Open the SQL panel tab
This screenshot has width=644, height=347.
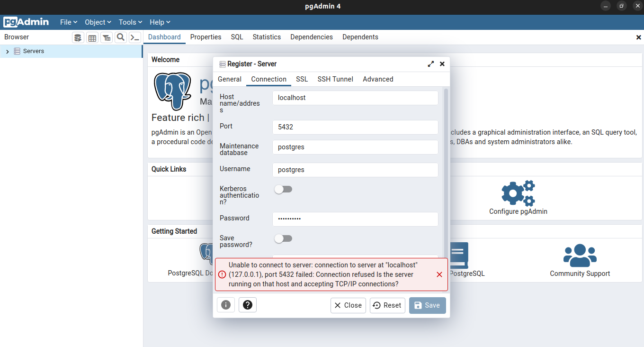point(237,37)
